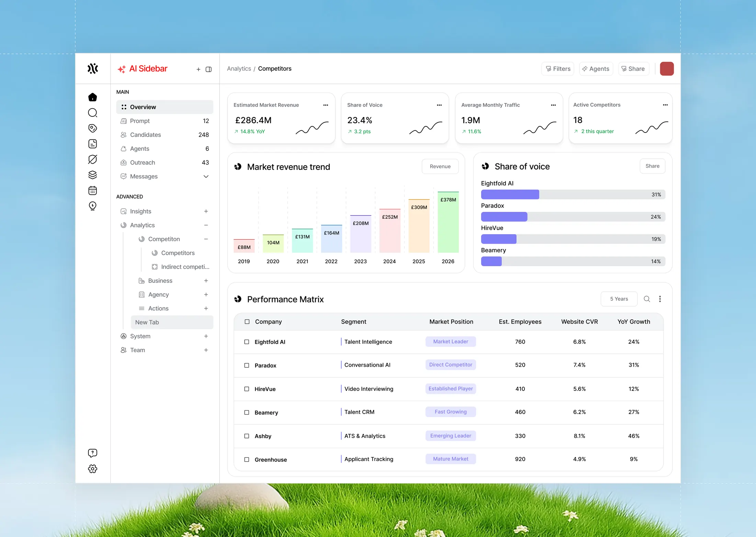756x537 pixels.
Task: Expand the Actions section
Action: (x=206, y=308)
